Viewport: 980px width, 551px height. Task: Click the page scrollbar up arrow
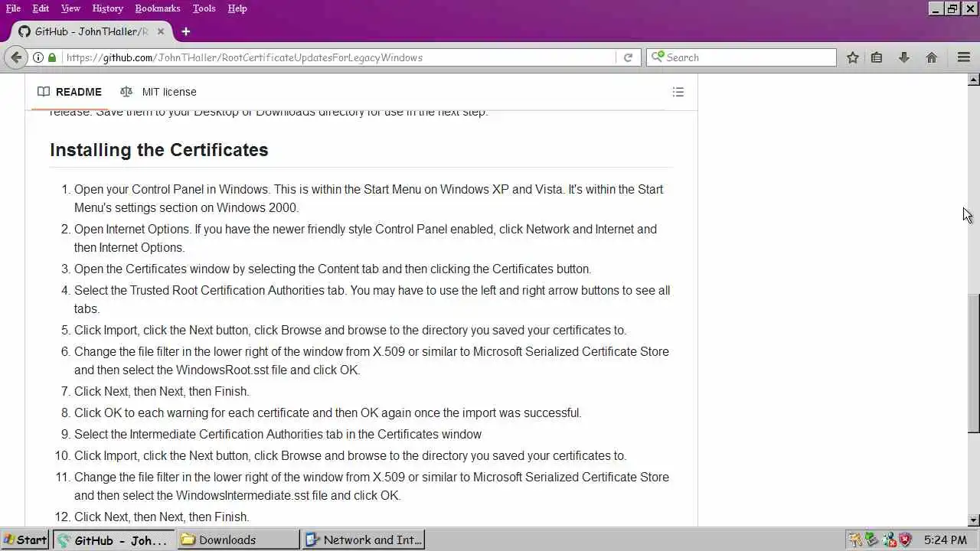pyautogui.click(x=974, y=80)
